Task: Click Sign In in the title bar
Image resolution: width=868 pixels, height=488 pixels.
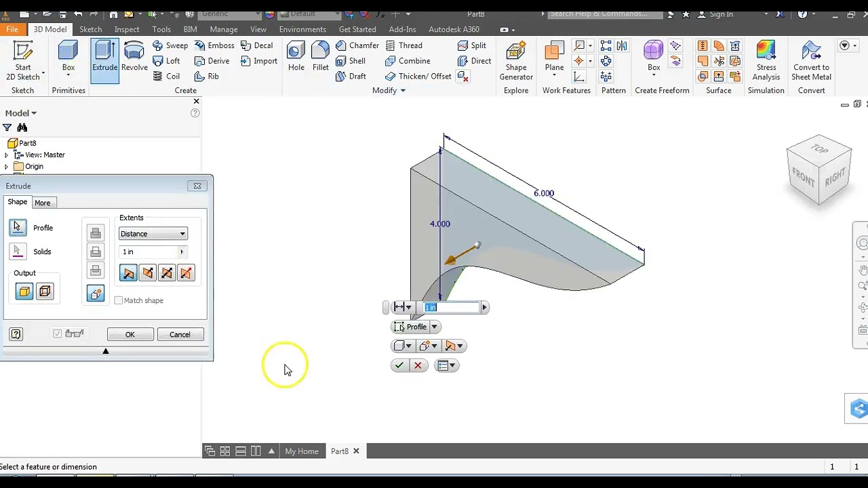Action: [721, 14]
